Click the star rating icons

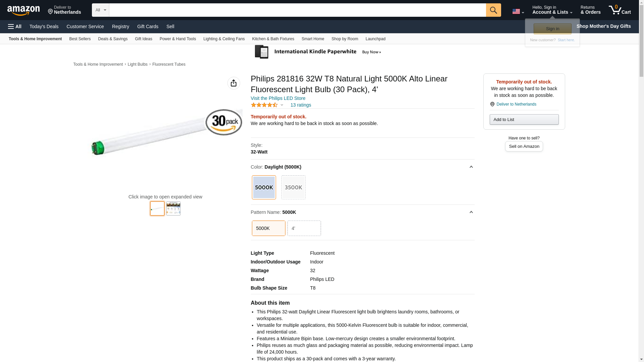264,105
